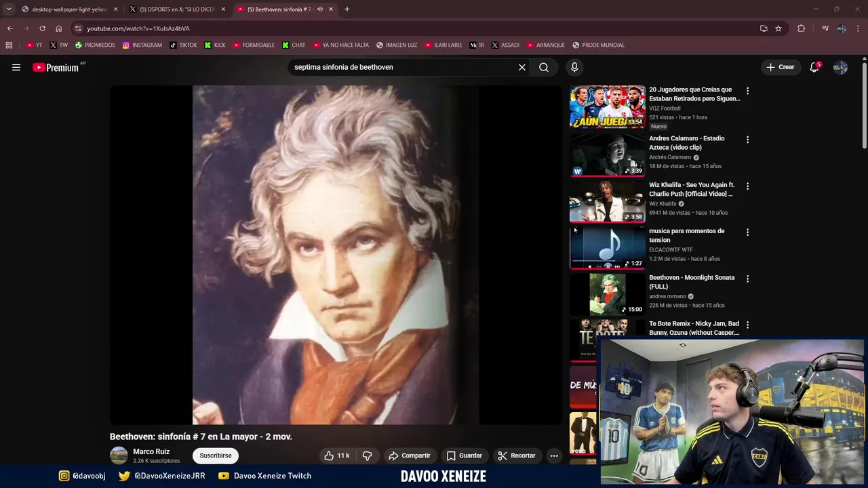Open options for Te Bote Remix video
Image resolution: width=868 pixels, height=488 pixels.
pos(747,325)
